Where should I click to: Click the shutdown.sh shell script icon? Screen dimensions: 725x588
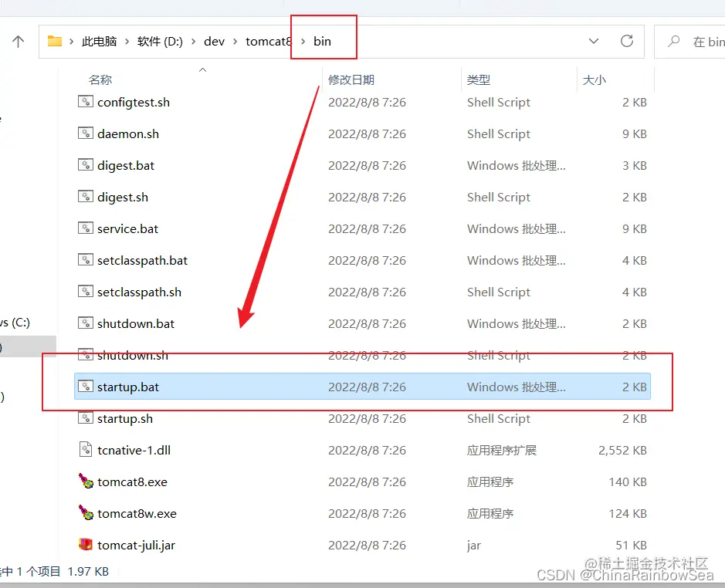pos(85,355)
